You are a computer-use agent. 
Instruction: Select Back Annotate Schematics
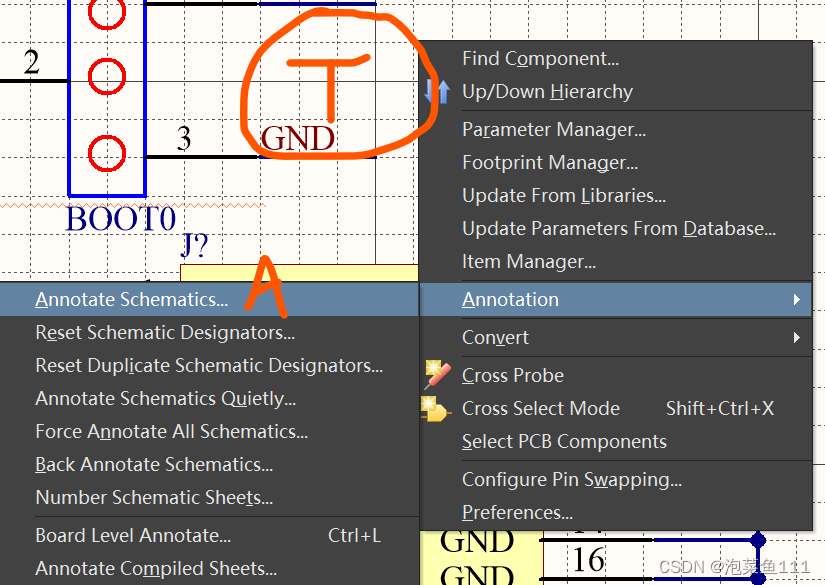click(x=209, y=465)
